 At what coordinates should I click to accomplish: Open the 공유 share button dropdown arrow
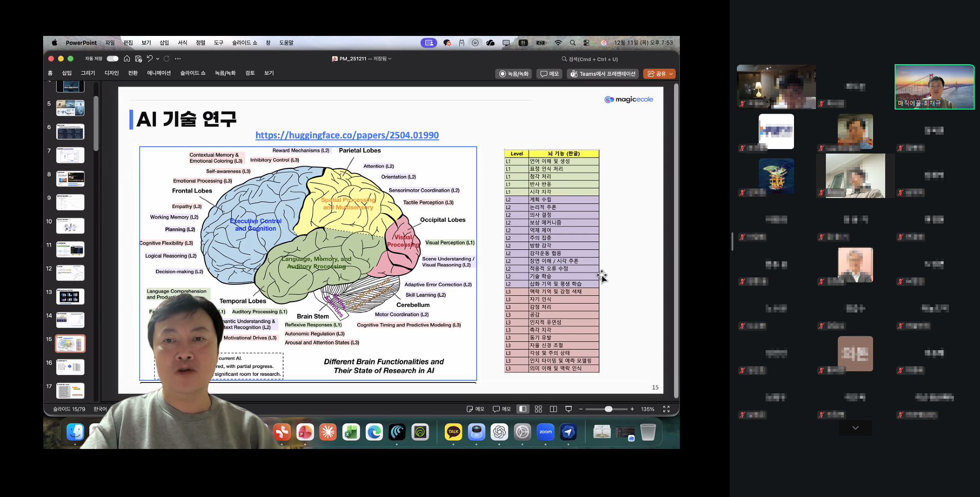click(671, 74)
